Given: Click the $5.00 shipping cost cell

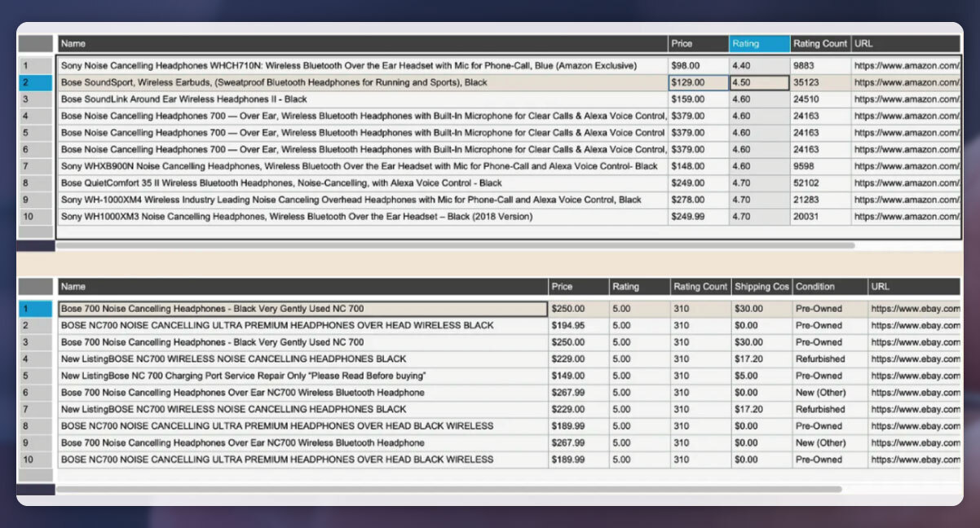Looking at the screenshot, I should [761, 376].
